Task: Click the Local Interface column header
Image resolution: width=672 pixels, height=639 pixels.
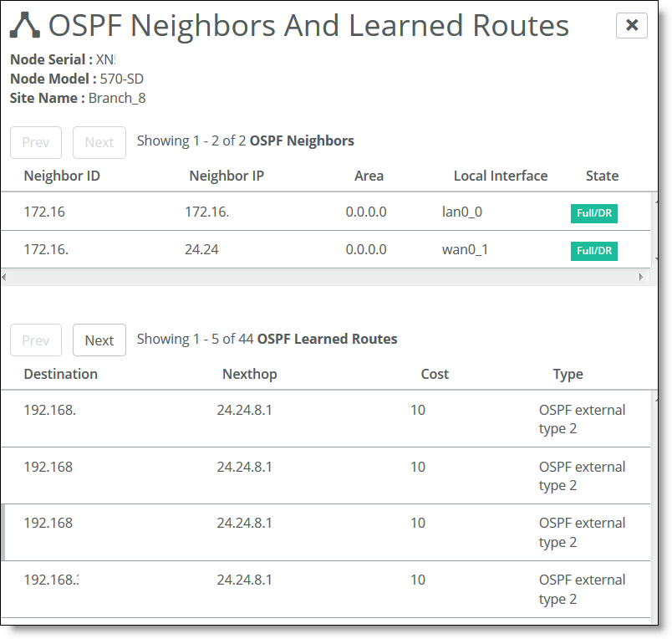Action: click(501, 176)
